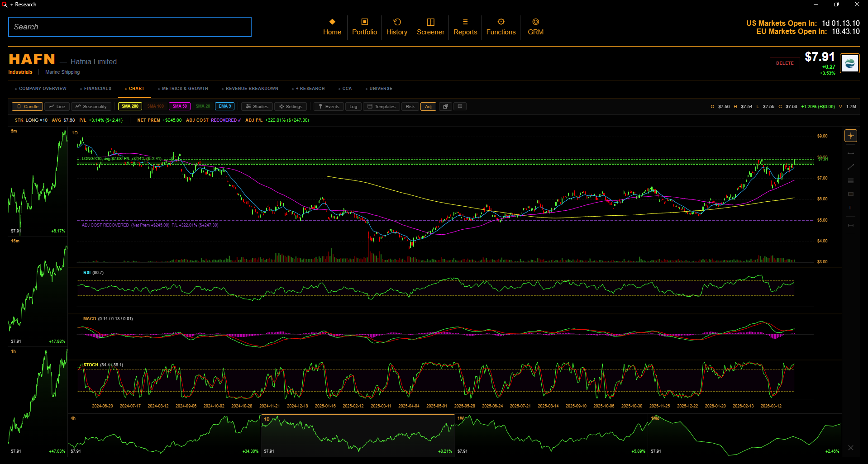Open the Studies dropdown
This screenshot has width=868, height=464.
pyautogui.click(x=257, y=106)
